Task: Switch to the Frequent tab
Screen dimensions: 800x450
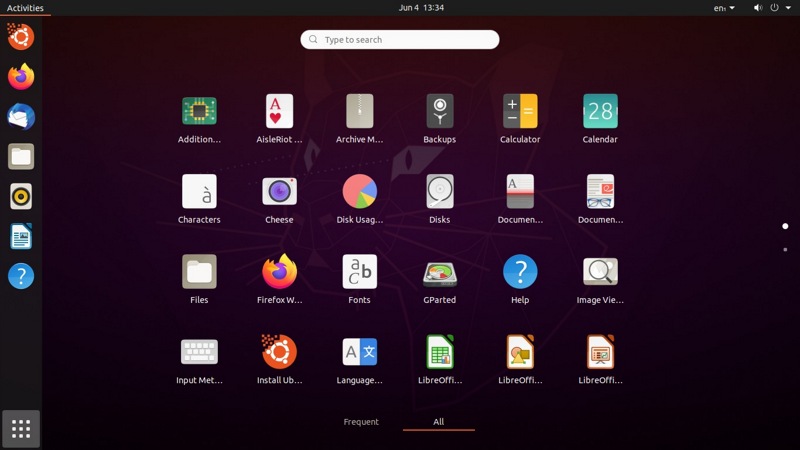Action: click(x=361, y=422)
